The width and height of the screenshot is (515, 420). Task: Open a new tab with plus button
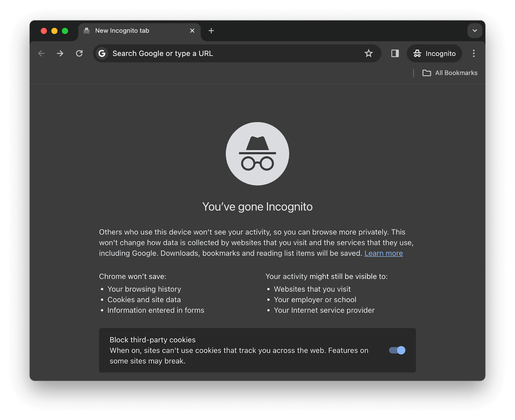click(211, 31)
